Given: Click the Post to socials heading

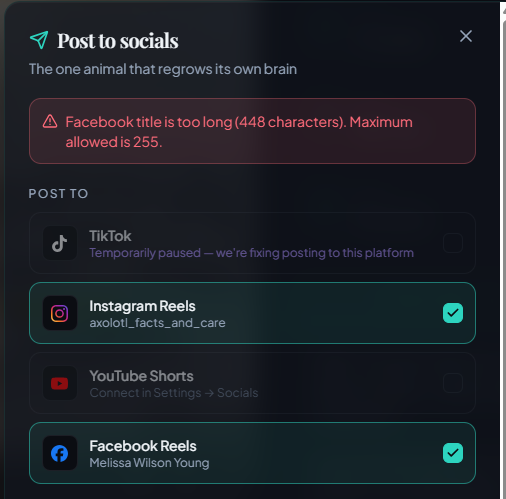Looking at the screenshot, I should point(118,41).
